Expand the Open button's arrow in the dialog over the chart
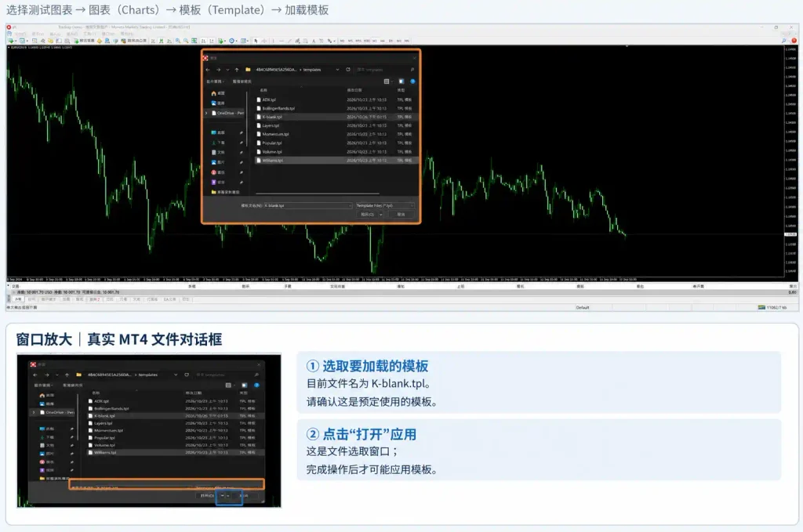Screen dimensions: 803x532 point(381,215)
